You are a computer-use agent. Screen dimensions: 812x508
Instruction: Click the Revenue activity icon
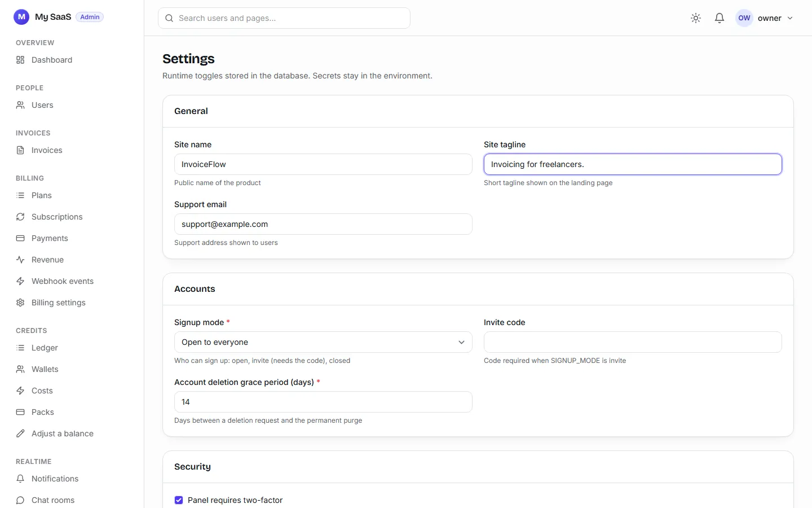coord(20,260)
